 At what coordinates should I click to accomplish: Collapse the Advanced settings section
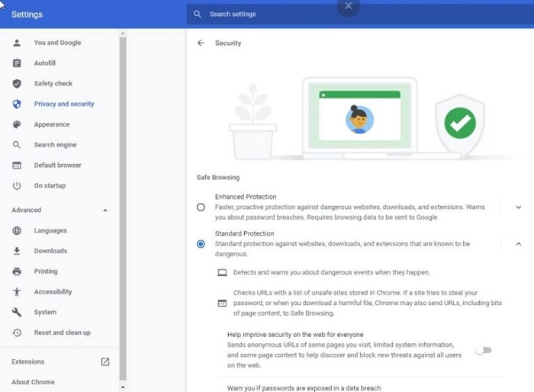pos(105,210)
